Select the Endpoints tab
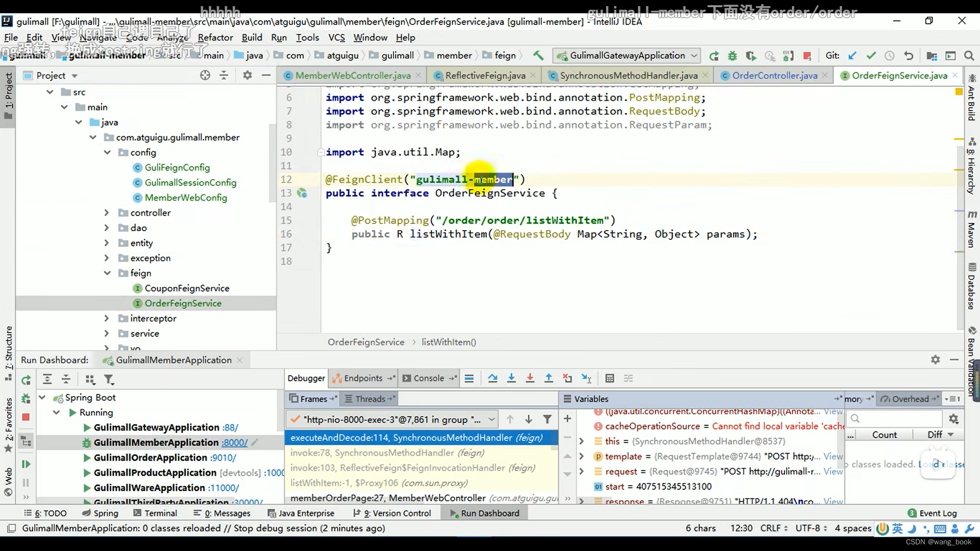Image resolution: width=980 pixels, height=551 pixels. click(363, 378)
